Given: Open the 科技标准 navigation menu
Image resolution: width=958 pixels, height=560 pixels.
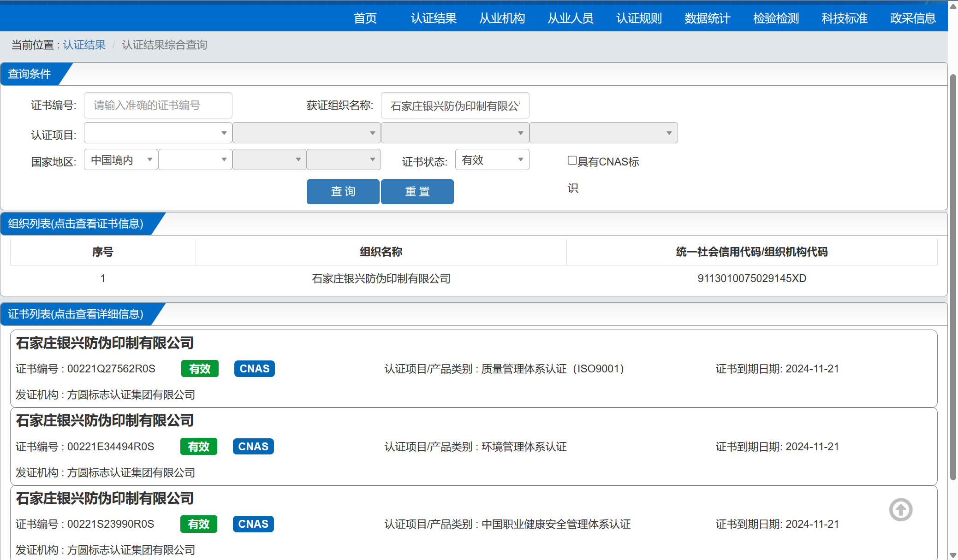Looking at the screenshot, I should [x=845, y=18].
